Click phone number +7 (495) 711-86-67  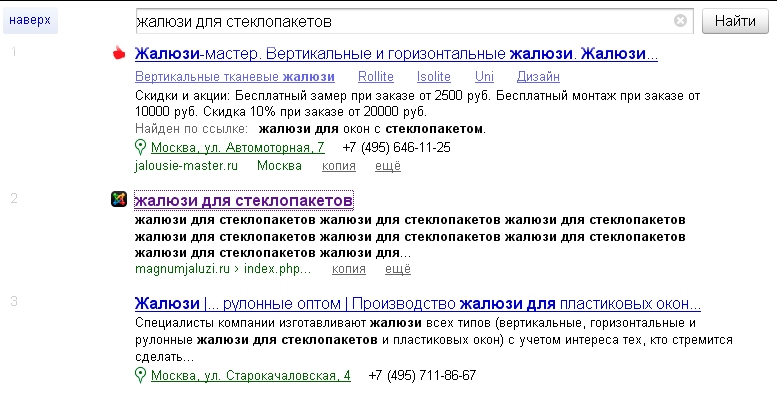click(423, 376)
